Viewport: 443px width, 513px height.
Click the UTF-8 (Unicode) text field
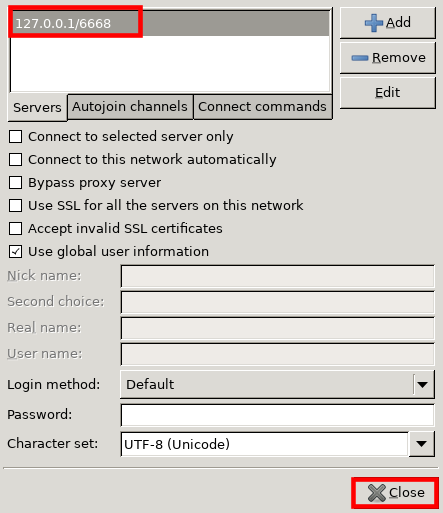click(x=265, y=444)
